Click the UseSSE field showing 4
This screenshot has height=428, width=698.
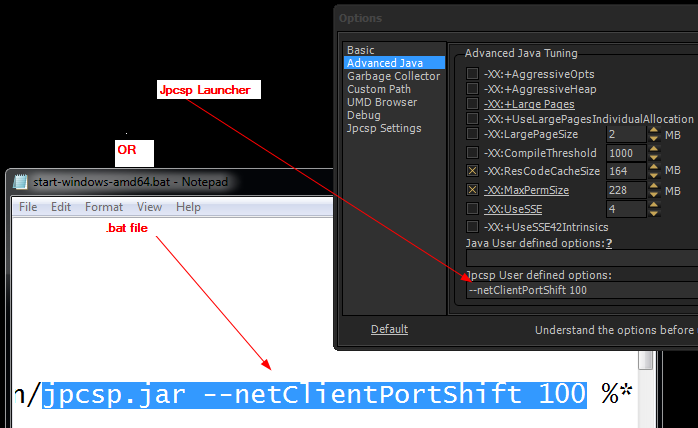[x=626, y=209]
